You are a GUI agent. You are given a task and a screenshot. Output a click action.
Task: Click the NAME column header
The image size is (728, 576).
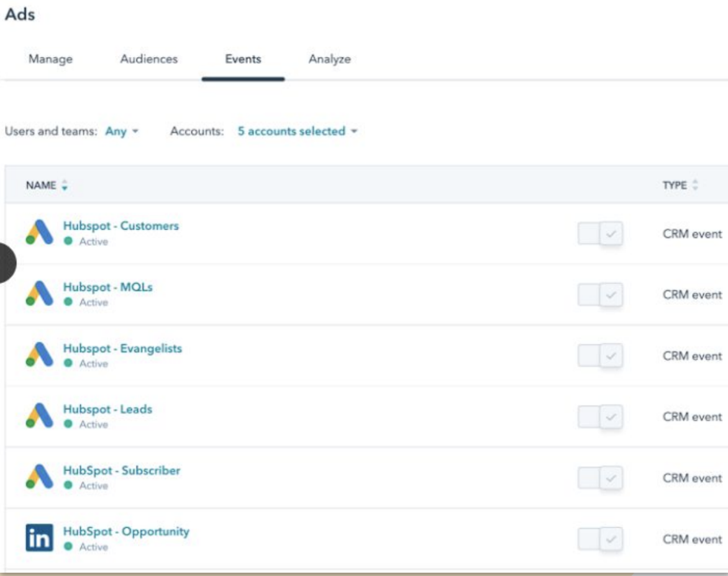coord(41,185)
